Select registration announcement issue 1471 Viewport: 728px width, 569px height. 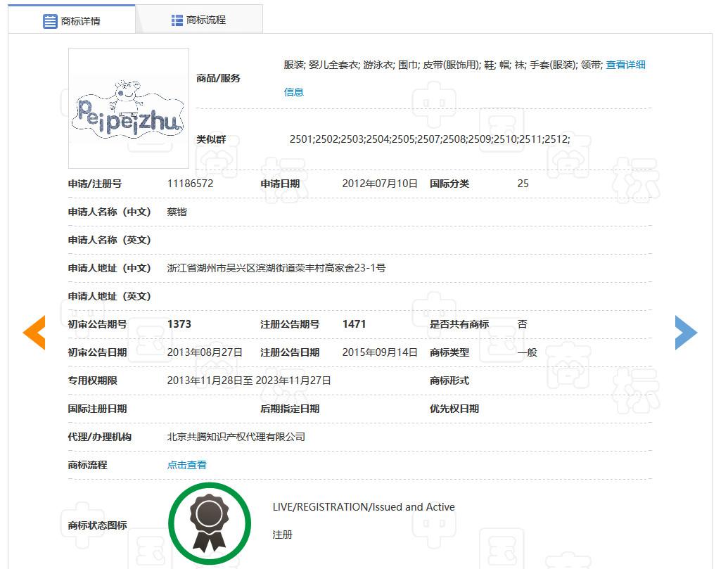click(x=355, y=324)
